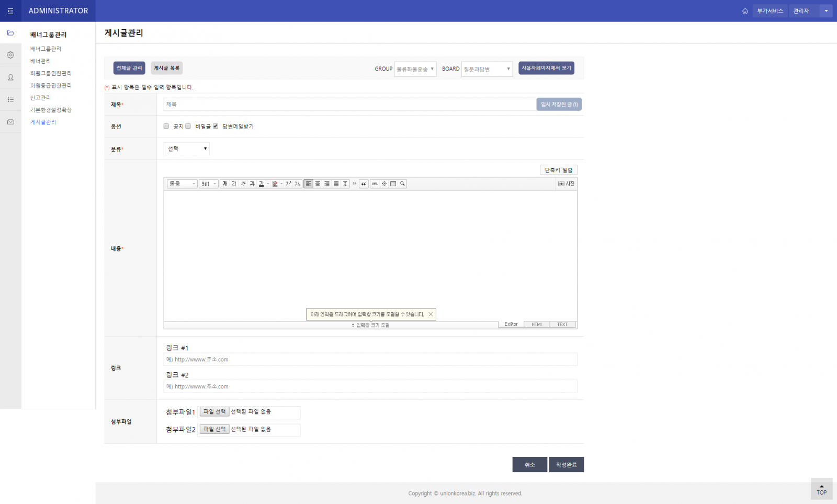
Task: Justify the editor text
Action: pyautogui.click(x=336, y=184)
